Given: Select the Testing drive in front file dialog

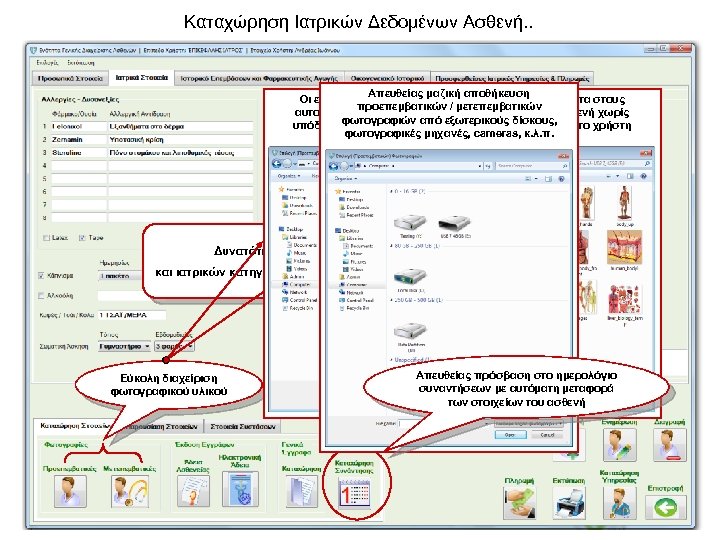Looking at the screenshot, I should point(410,224).
